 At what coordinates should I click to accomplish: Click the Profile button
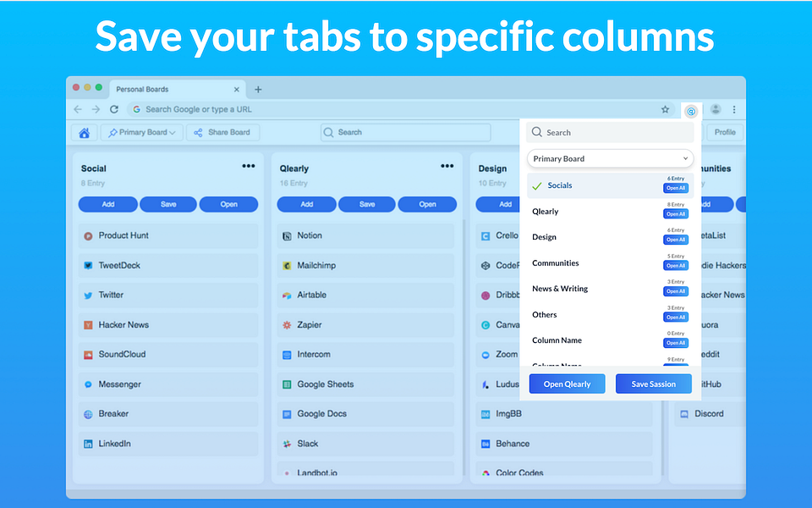[x=725, y=133]
